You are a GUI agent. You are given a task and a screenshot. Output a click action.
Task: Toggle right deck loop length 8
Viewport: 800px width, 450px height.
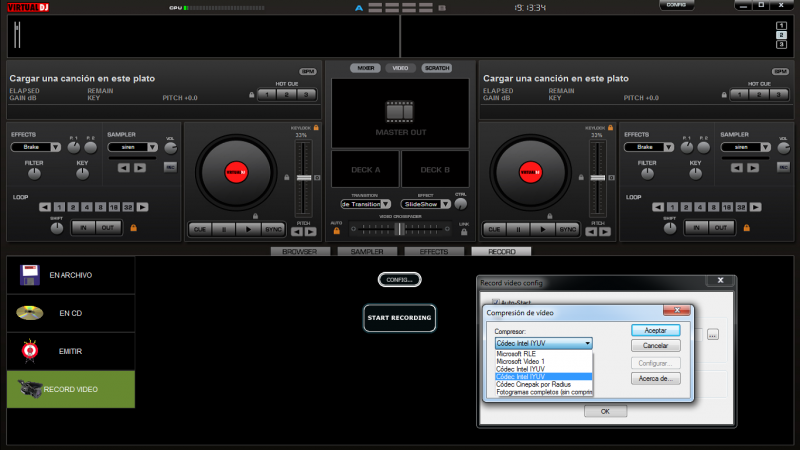click(x=713, y=207)
